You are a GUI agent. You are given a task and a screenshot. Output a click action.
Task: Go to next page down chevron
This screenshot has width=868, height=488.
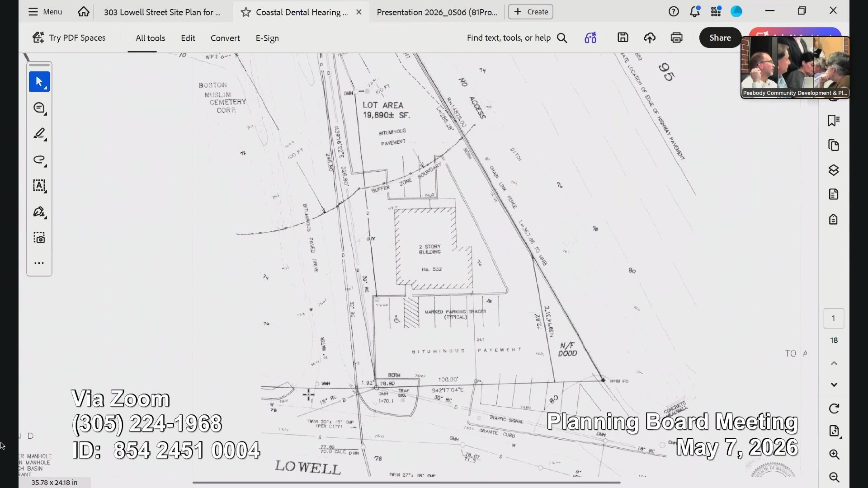tap(834, 385)
